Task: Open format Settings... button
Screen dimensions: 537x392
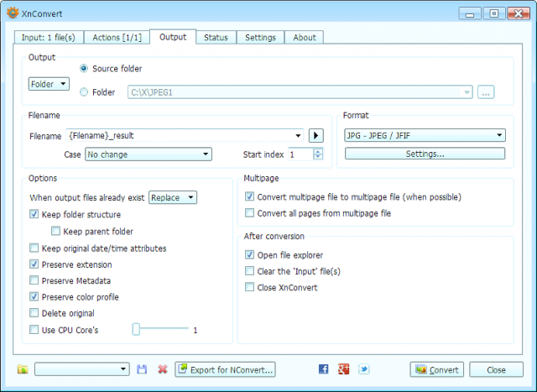Action: coord(425,154)
